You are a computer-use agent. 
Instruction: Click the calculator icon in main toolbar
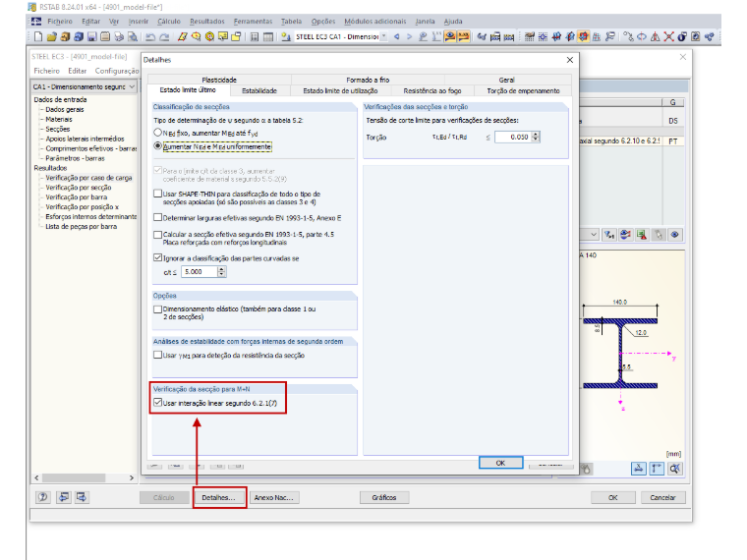[x=255, y=36]
